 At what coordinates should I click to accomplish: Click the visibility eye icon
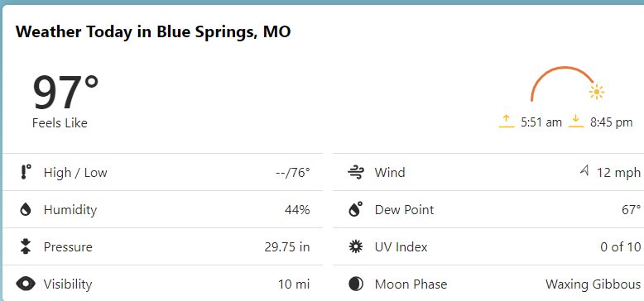click(26, 284)
